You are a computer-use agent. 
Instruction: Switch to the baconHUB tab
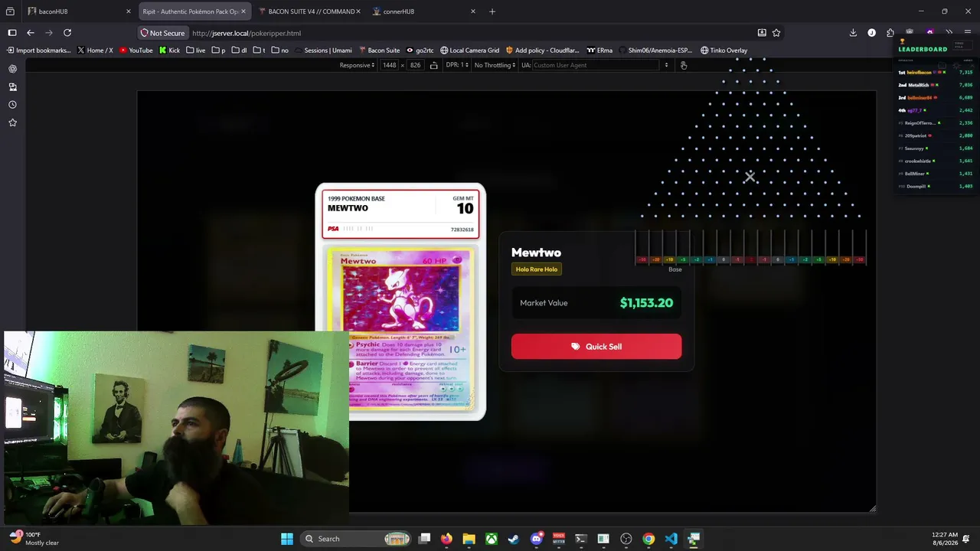click(x=79, y=11)
